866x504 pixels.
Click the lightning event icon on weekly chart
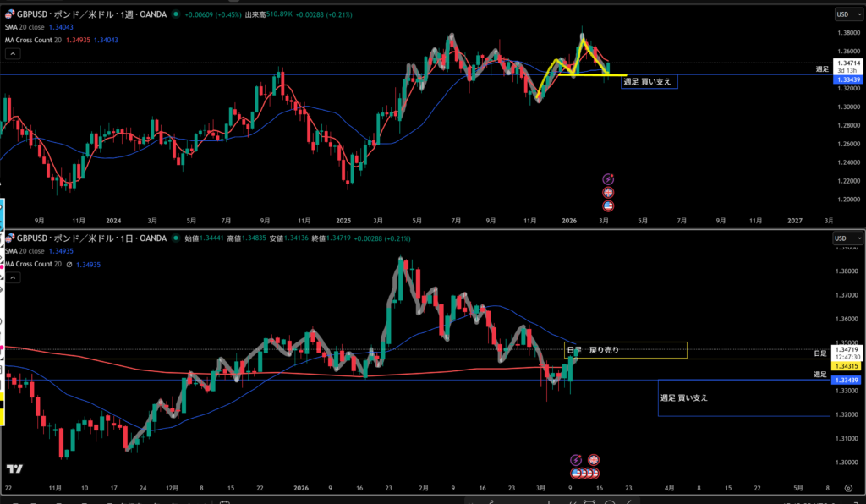[607, 178]
